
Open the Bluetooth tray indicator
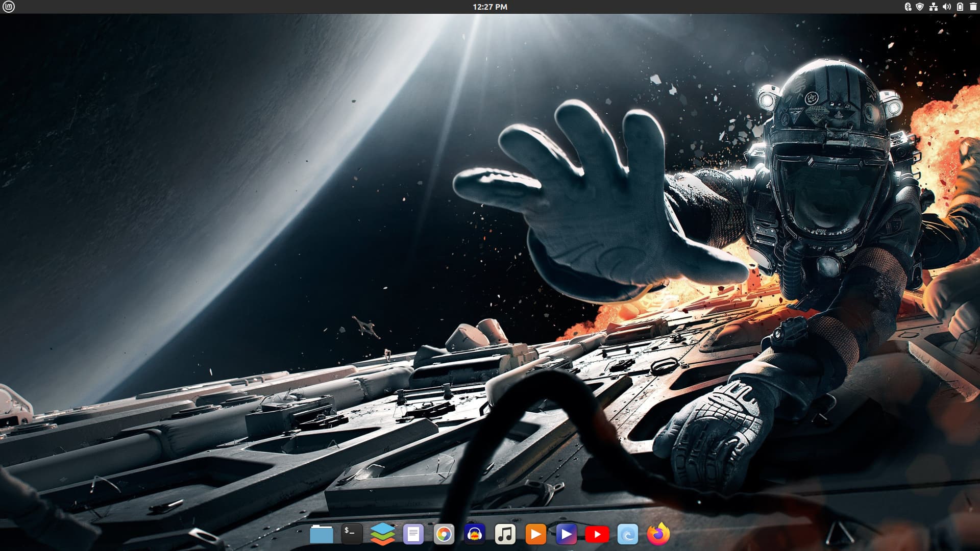point(908,7)
